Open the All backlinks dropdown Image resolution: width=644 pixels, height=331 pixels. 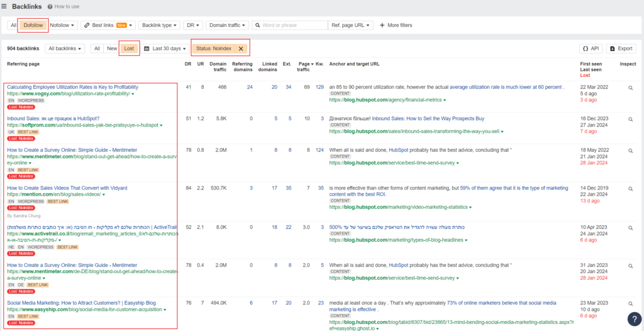[65, 48]
